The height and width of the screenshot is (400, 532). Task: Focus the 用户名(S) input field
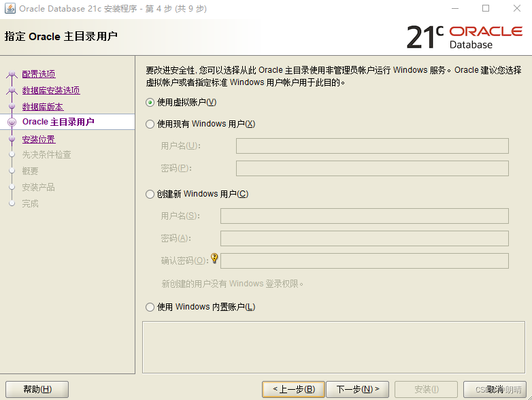pos(365,216)
